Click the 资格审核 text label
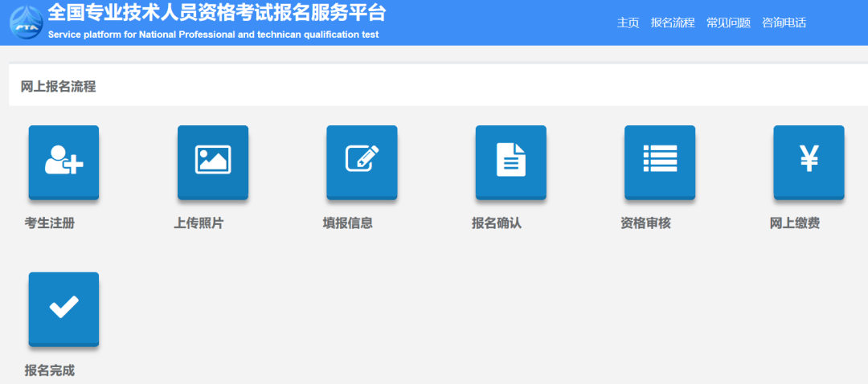Screen dimensions: 868x384 [645, 223]
